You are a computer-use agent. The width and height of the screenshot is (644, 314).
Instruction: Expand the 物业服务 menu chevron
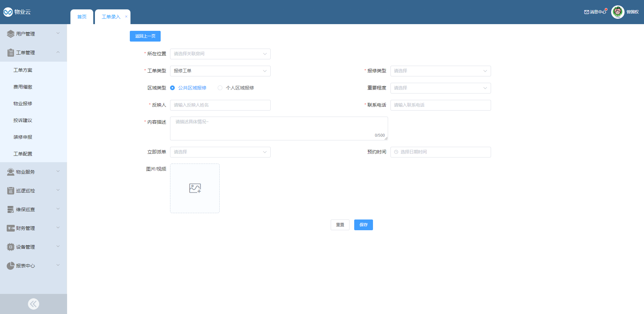pyautogui.click(x=58, y=171)
